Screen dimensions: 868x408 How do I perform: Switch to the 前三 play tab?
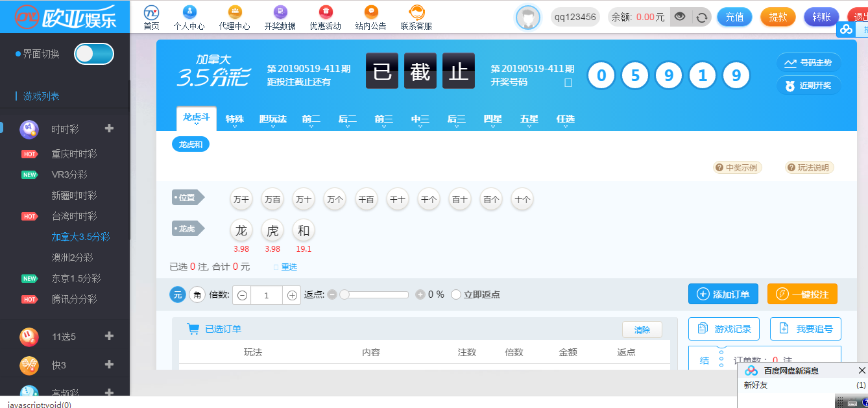tap(383, 119)
